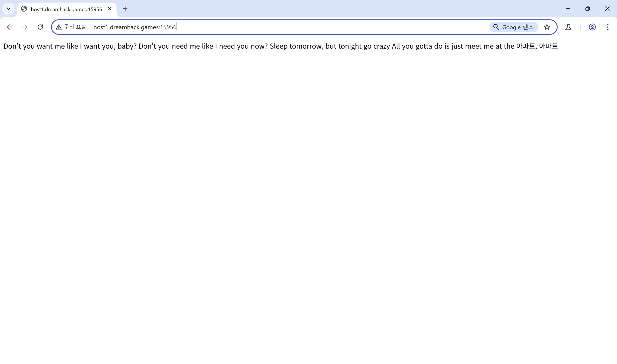The width and height of the screenshot is (617, 364).
Task: Close the host1.dreamhack.games tab
Action: tap(110, 9)
